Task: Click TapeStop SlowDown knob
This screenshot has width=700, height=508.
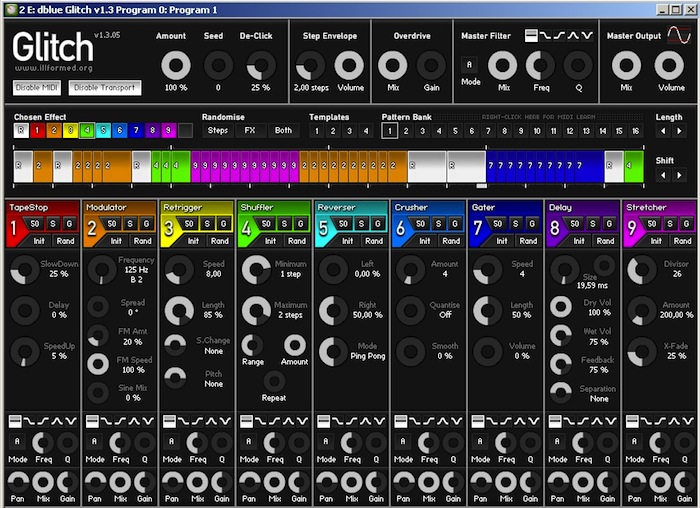Action: pyautogui.click(x=25, y=270)
